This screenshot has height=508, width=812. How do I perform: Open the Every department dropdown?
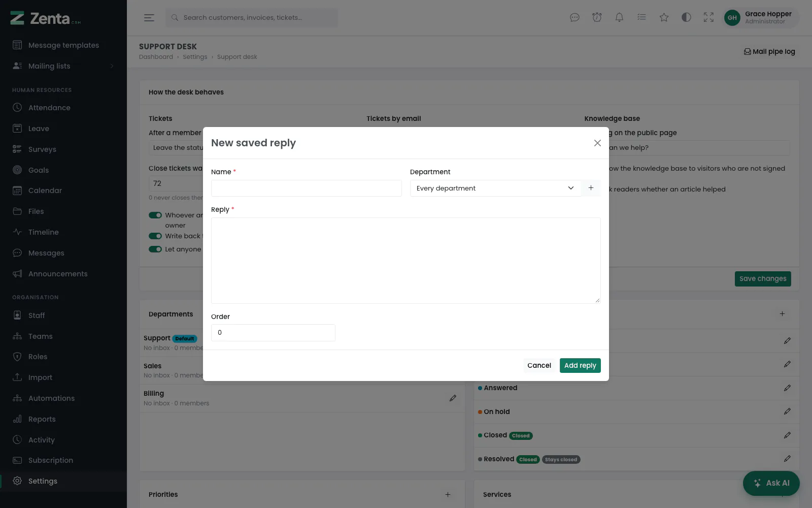pyautogui.click(x=495, y=188)
